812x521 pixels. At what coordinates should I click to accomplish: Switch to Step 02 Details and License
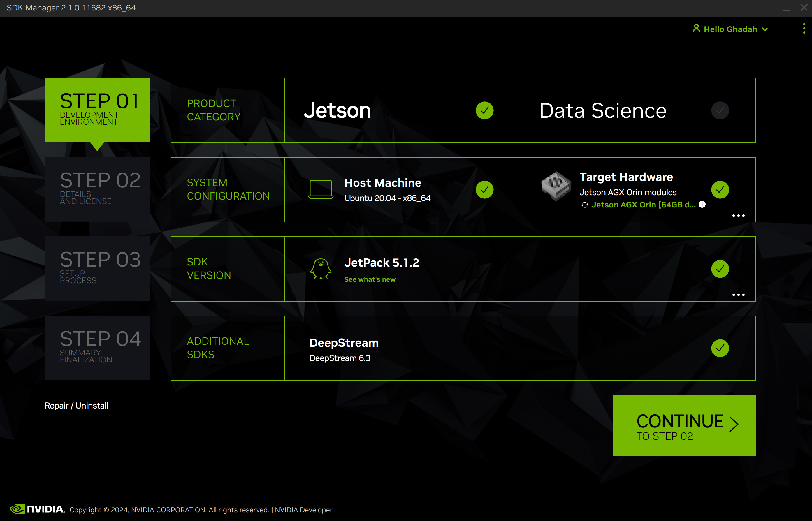coord(97,189)
